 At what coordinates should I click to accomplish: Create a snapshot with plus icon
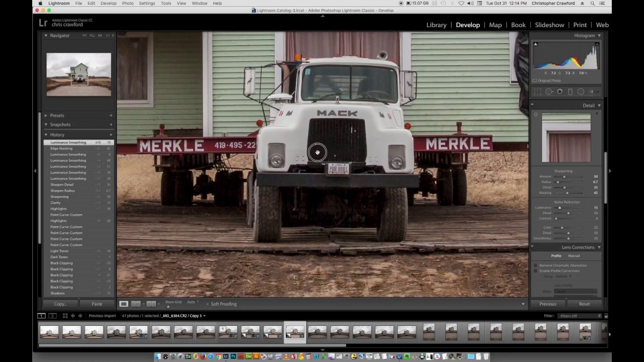(x=111, y=125)
